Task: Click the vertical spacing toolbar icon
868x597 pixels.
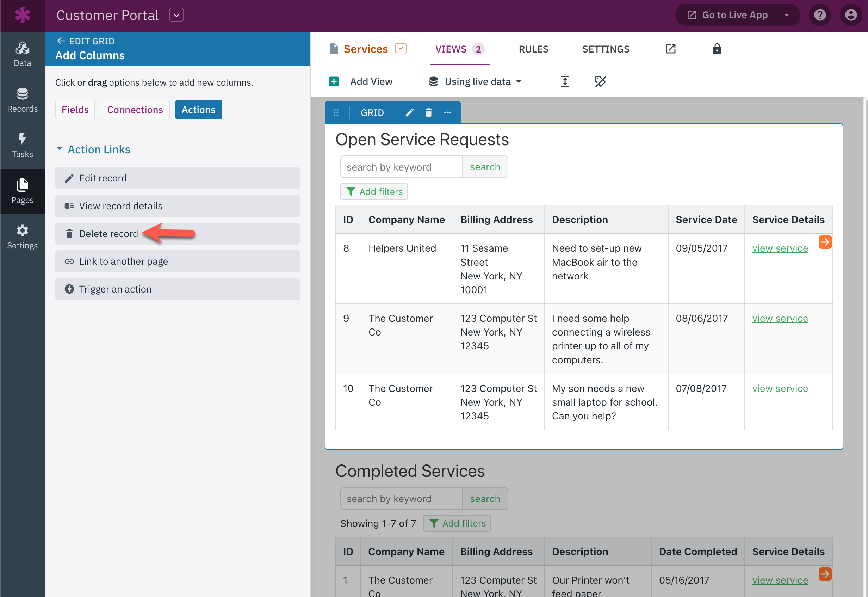Action: tap(565, 81)
